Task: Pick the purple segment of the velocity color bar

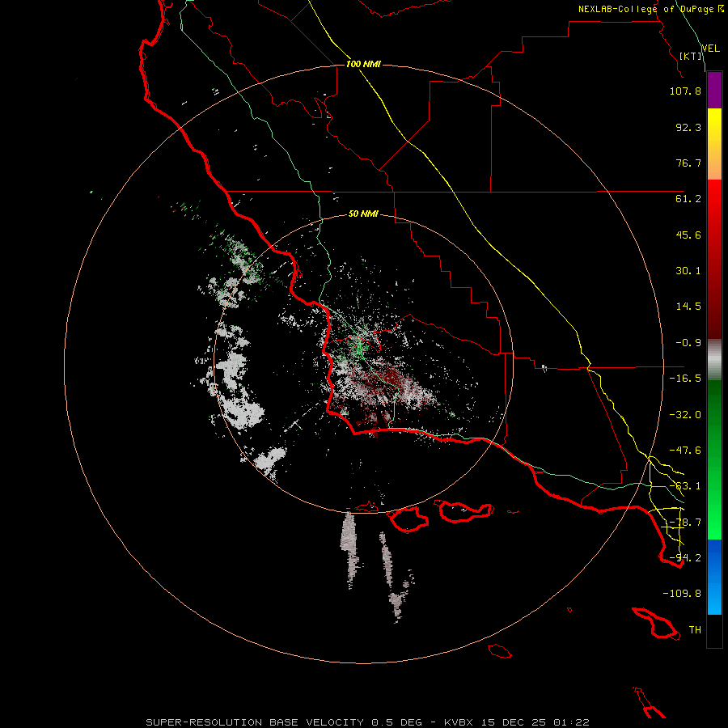Action: 714,91
